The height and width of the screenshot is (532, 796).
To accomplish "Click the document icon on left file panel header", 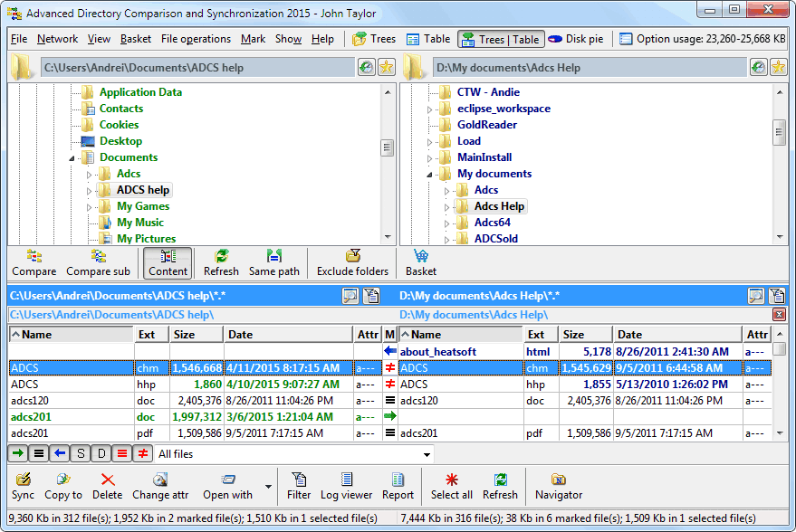I will click(x=371, y=296).
